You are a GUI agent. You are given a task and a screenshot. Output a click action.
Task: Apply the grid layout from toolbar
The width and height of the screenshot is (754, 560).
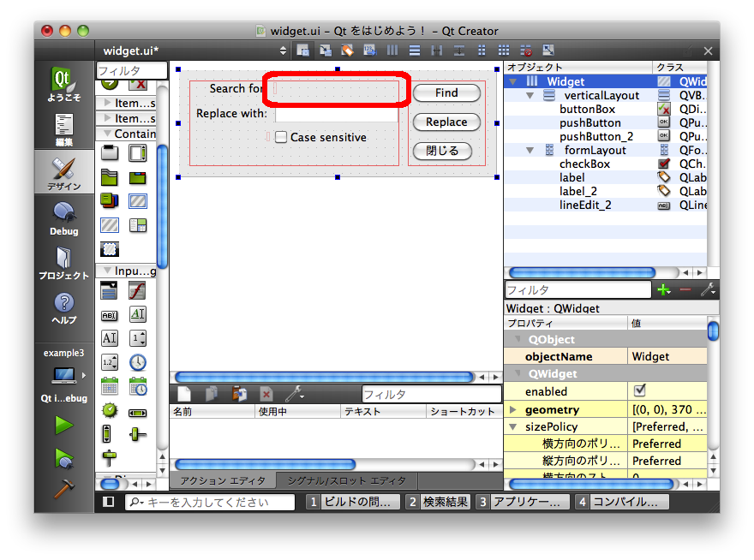(504, 51)
